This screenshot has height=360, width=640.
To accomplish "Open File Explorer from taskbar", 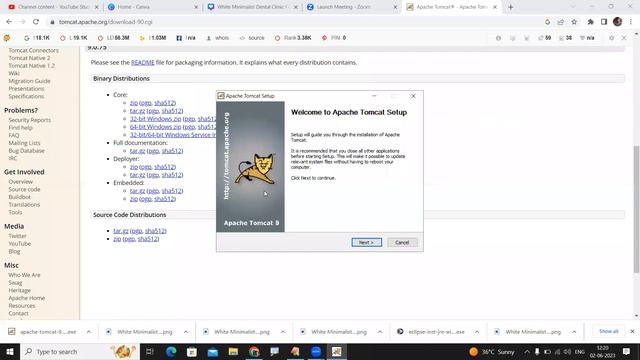I will point(233,352).
